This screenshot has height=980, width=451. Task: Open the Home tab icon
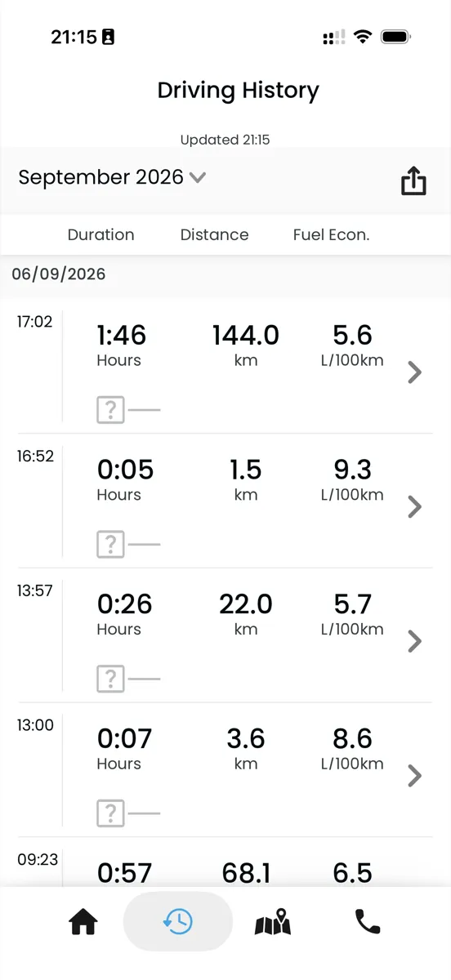coord(83,922)
